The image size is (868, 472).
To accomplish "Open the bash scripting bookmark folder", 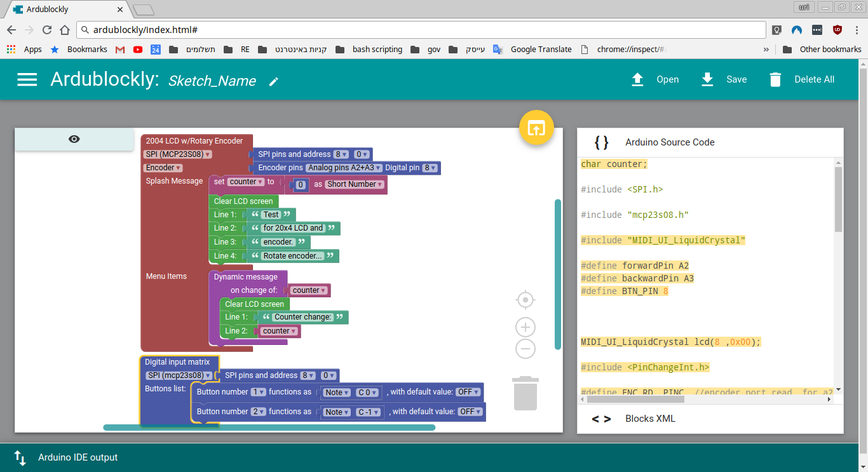I will pyautogui.click(x=369, y=50).
